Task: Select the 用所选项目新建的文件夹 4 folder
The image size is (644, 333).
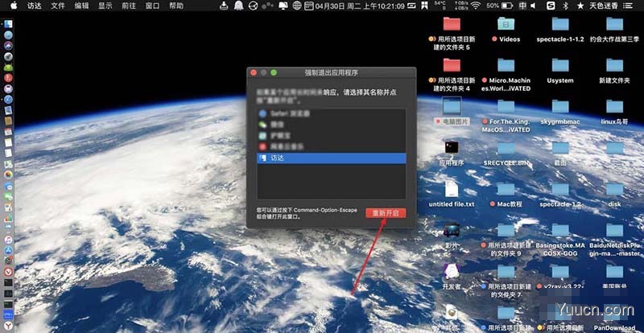Action: pyautogui.click(x=452, y=75)
